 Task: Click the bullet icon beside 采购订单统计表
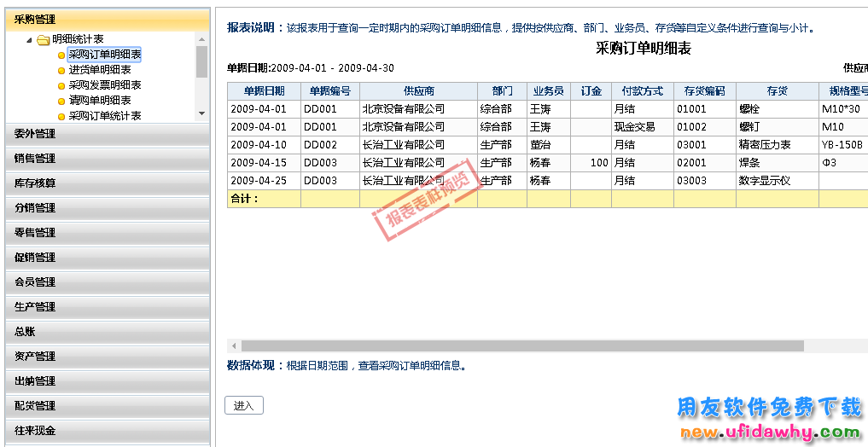coord(61,116)
